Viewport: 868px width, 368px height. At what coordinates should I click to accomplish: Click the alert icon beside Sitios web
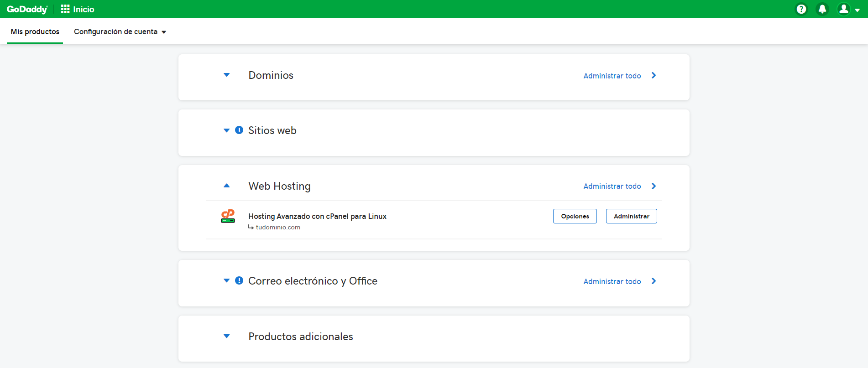point(239,130)
